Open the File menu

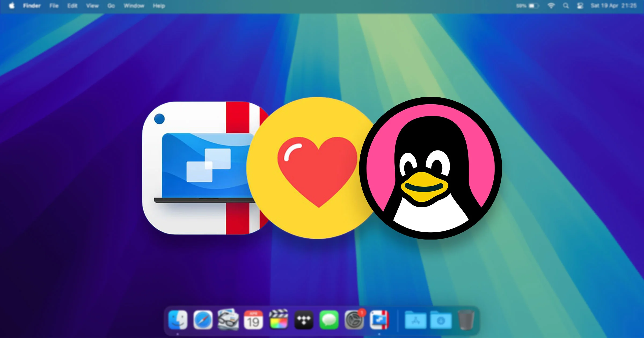pos(54,6)
